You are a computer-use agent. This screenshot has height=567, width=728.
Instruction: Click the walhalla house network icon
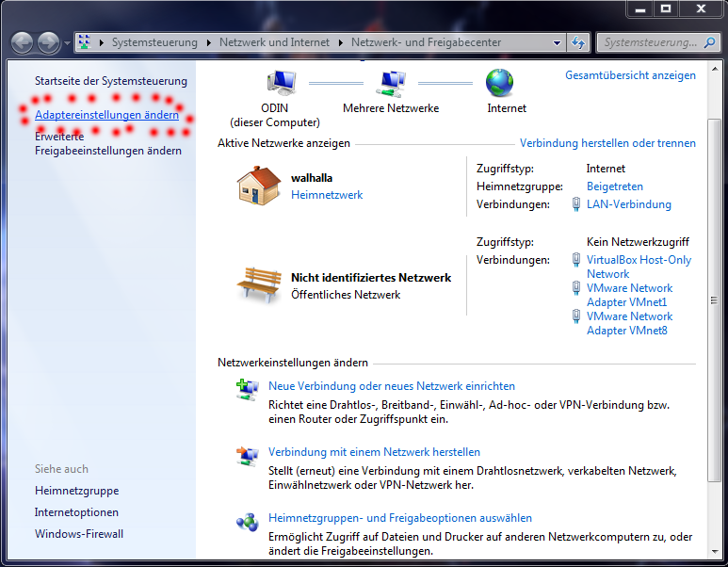(259, 186)
